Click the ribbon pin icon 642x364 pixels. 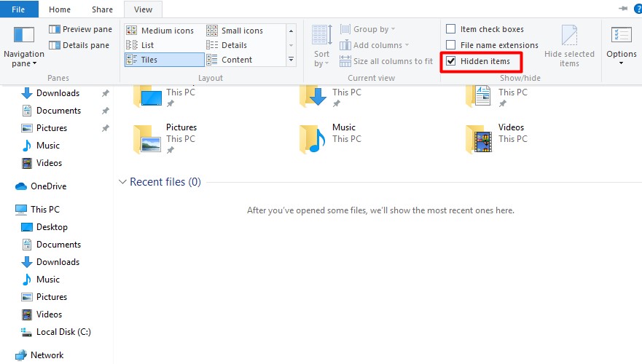coord(623,8)
